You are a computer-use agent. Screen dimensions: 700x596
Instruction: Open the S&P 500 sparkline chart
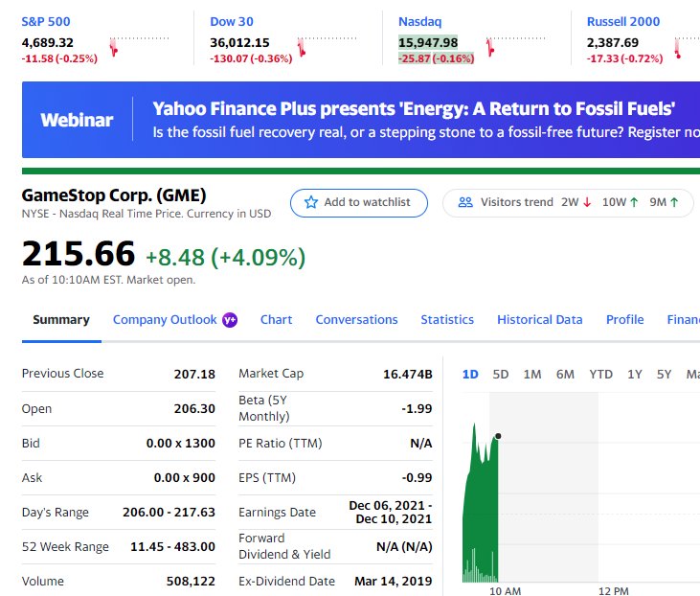point(139,47)
